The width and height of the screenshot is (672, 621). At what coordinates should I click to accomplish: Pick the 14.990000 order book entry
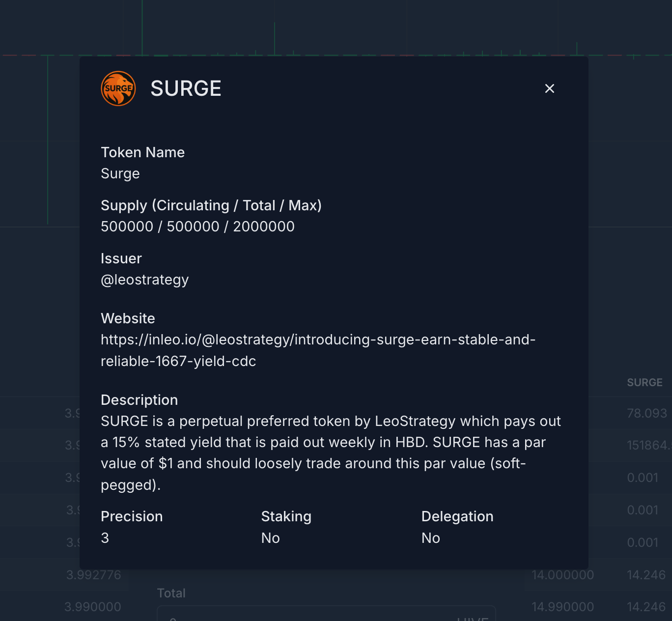pos(562,607)
